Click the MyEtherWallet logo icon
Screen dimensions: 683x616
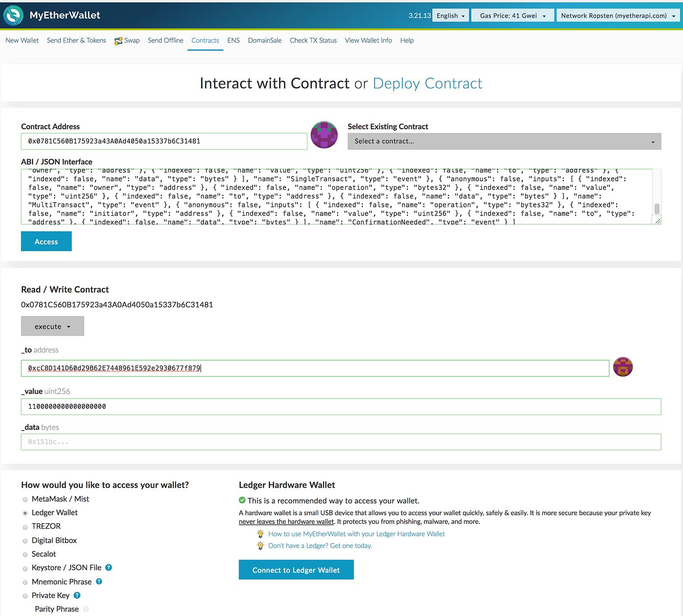pyautogui.click(x=13, y=16)
